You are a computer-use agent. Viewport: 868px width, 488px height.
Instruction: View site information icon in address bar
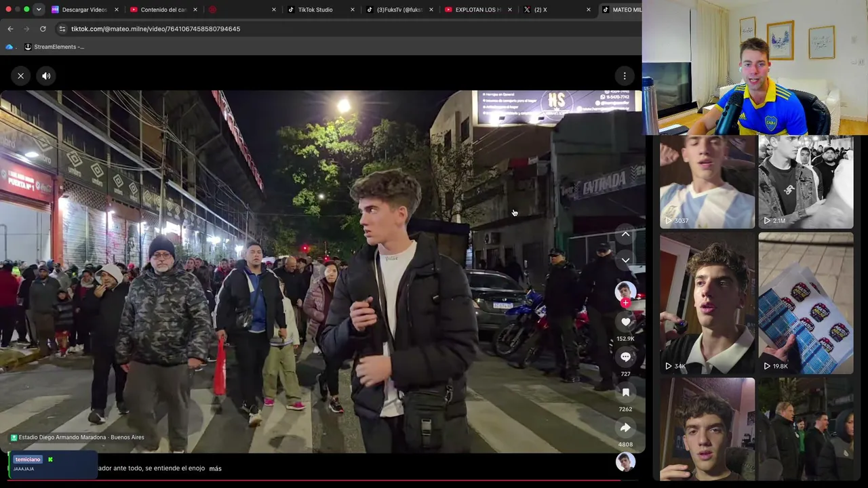pos(62,29)
